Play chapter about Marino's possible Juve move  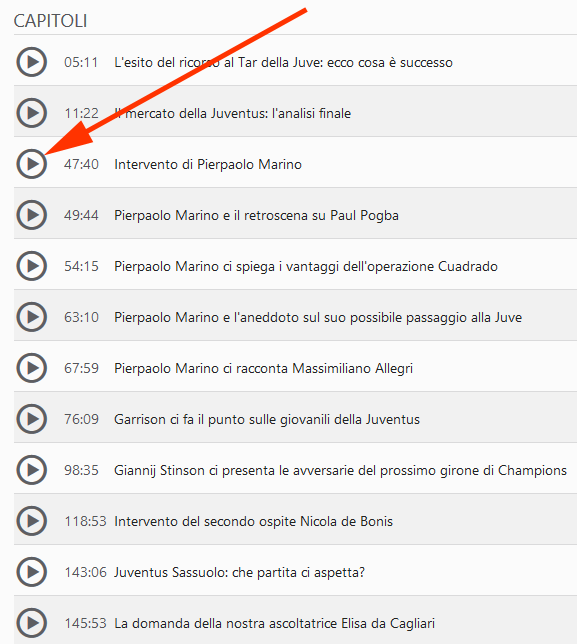pyautogui.click(x=31, y=317)
